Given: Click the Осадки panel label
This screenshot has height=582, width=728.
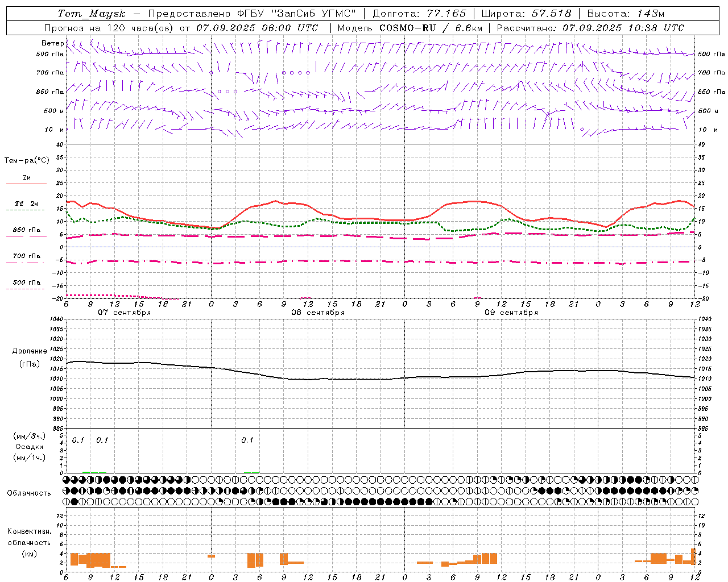Looking at the screenshot, I should click(30, 447).
